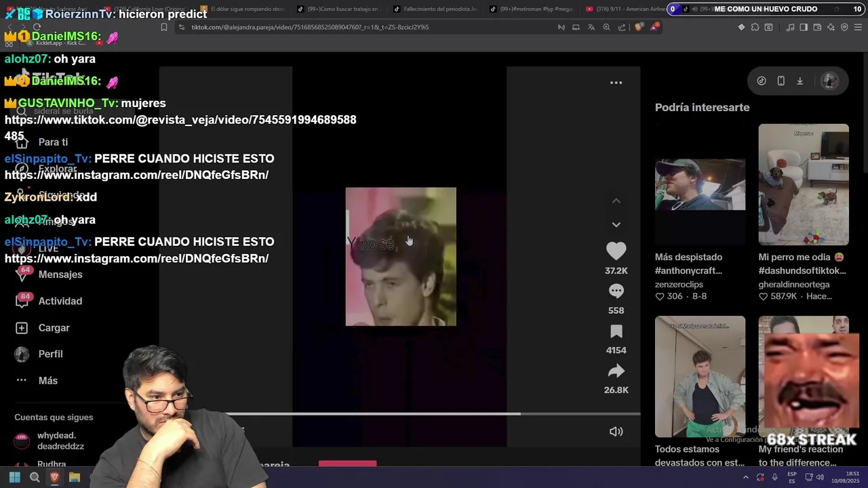Reload the page with refresh icon
Image resolution: width=868 pixels, height=488 pixels.
(37, 27)
